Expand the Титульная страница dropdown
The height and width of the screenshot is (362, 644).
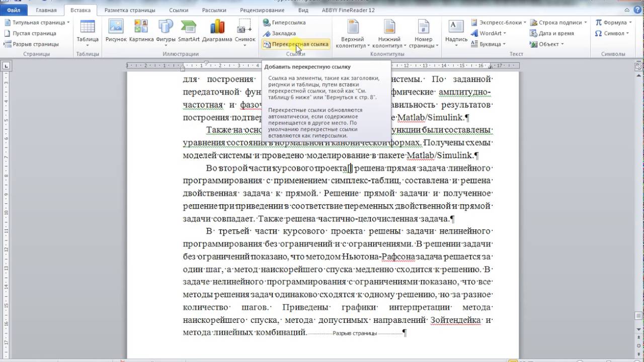[x=37, y=23]
